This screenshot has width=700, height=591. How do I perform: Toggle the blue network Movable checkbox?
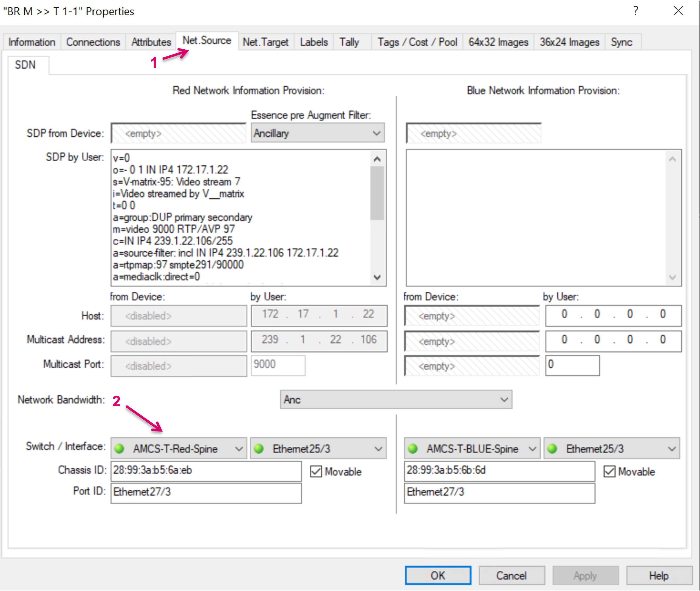point(609,471)
